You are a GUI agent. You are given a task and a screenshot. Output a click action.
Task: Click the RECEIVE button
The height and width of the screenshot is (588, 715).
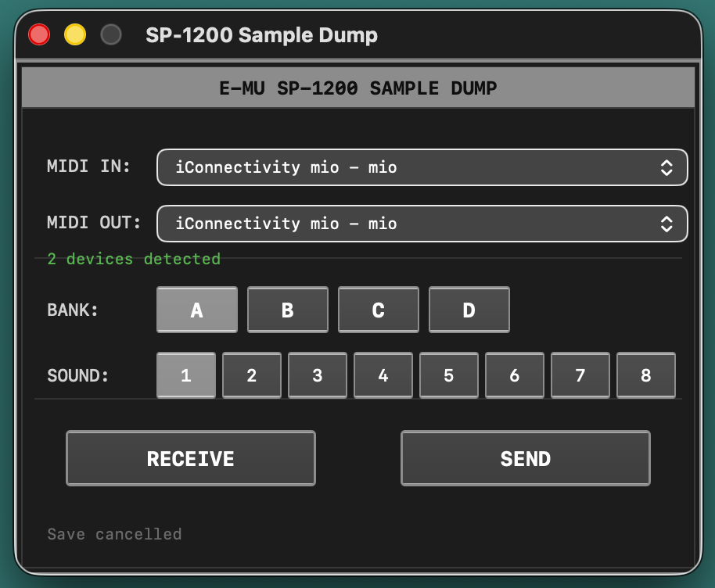coord(191,458)
